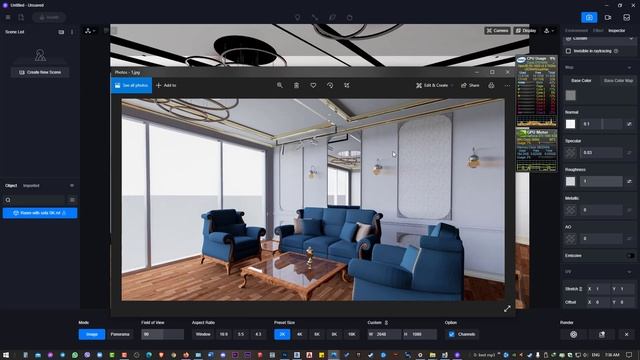Open the viewport navigation mode dropdown
Viewport: 640px width, 360px height.
pyautogui.click(x=90, y=31)
